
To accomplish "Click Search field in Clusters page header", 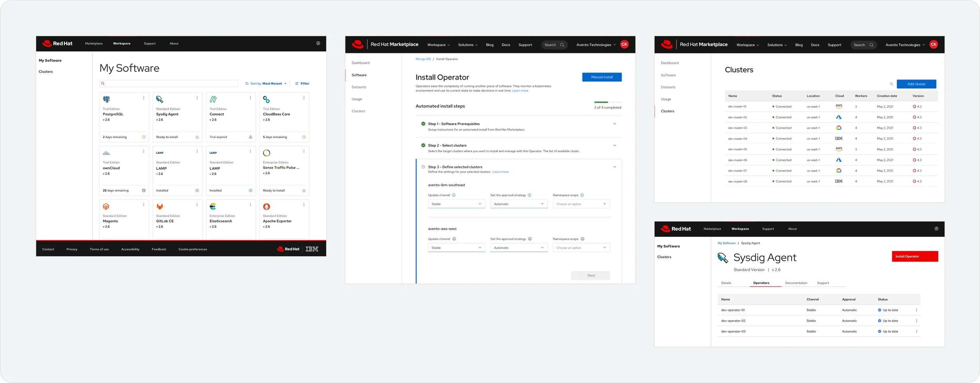I will click(x=863, y=45).
